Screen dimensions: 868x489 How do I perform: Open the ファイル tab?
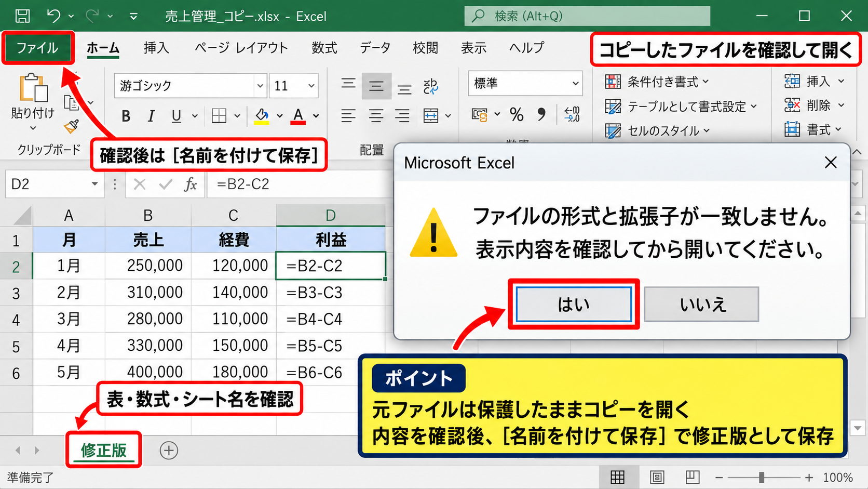tap(37, 48)
